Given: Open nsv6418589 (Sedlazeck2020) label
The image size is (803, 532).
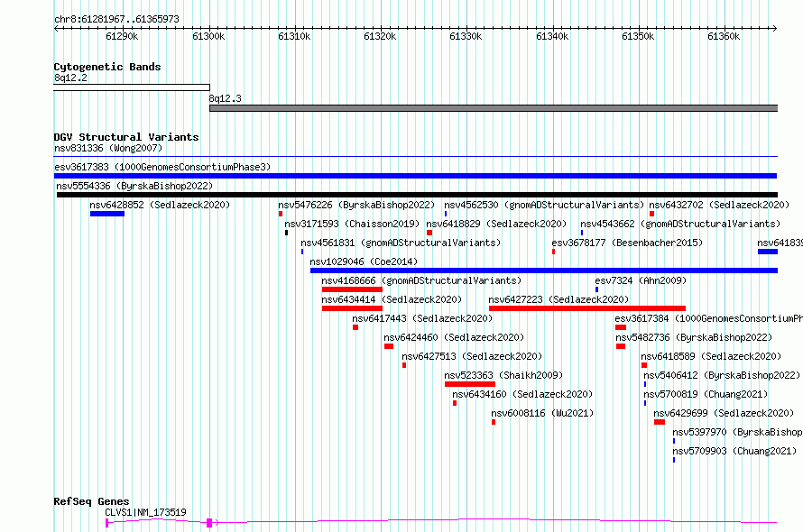Looking at the screenshot, I should tap(711, 356).
